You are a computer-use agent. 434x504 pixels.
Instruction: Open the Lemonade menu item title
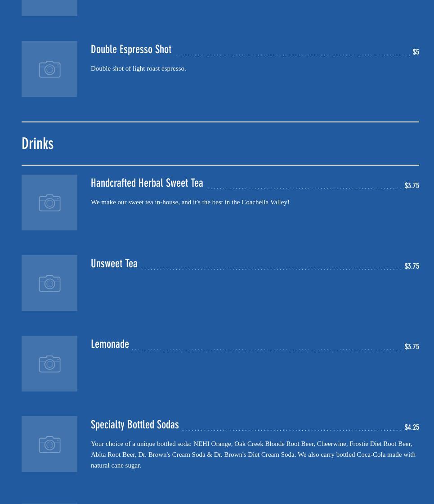click(110, 344)
